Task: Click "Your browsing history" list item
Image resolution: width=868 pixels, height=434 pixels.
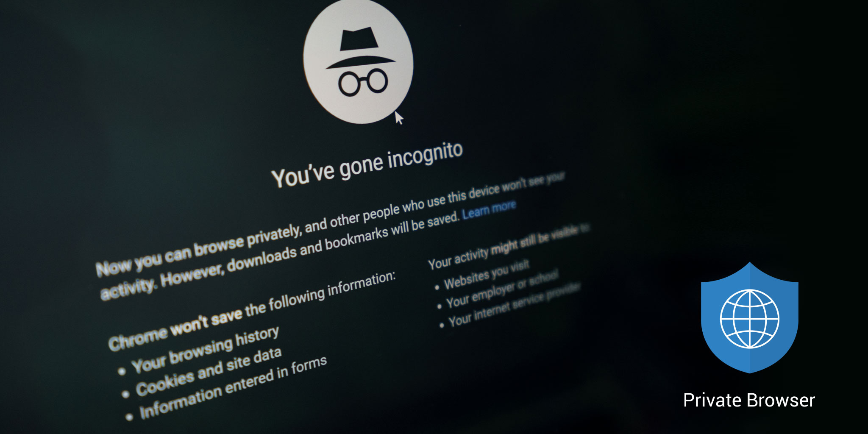Action: tap(205, 350)
